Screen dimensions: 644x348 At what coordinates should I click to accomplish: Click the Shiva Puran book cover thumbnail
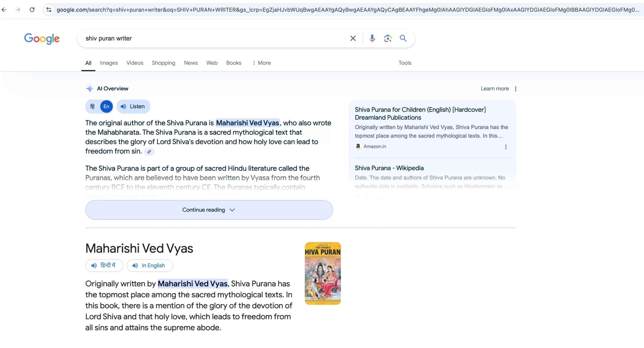tap(323, 273)
